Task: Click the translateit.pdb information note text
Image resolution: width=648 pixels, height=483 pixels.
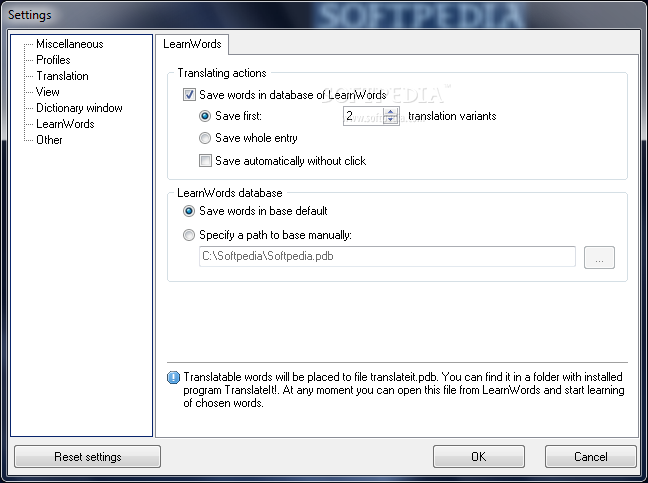Action: tap(404, 390)
